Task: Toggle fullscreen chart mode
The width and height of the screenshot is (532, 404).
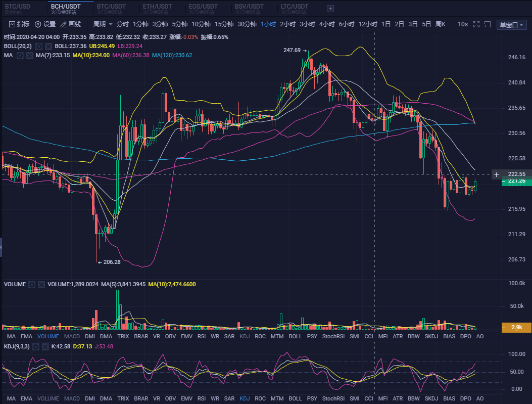Action: coord(476,24)
